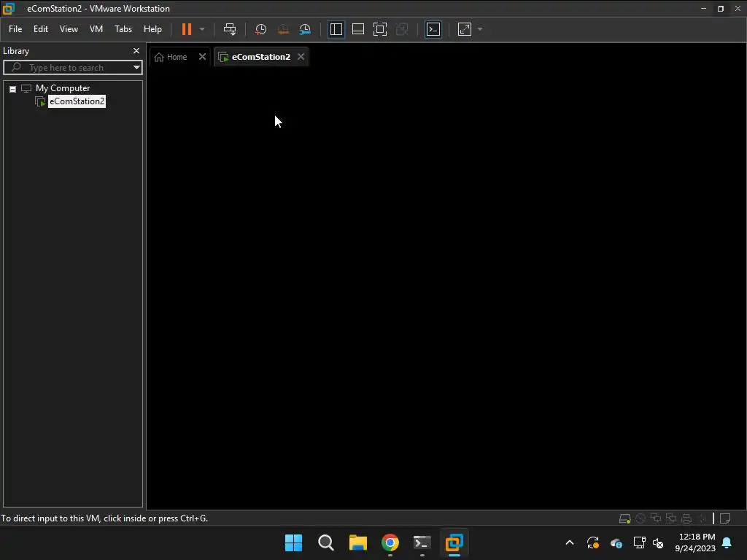
Task: Open power options dropdown arrow
Action: (202, 29)
